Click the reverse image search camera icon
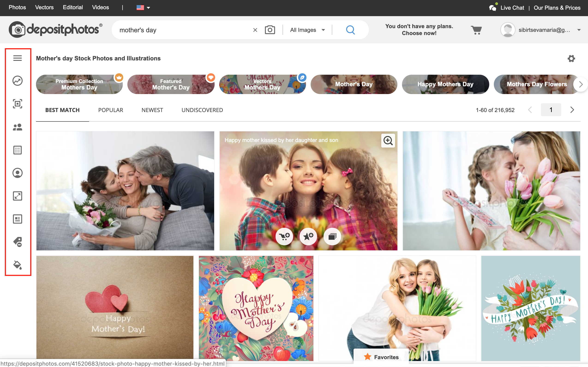Image resolution: width=588 pixels, height=367 pixels. tap(270, 30)
